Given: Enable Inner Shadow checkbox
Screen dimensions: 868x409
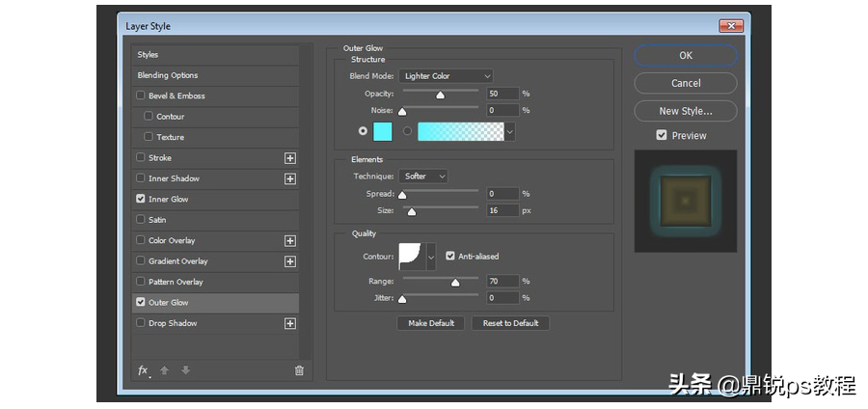Looking at the screenshot, I should 141,177.
